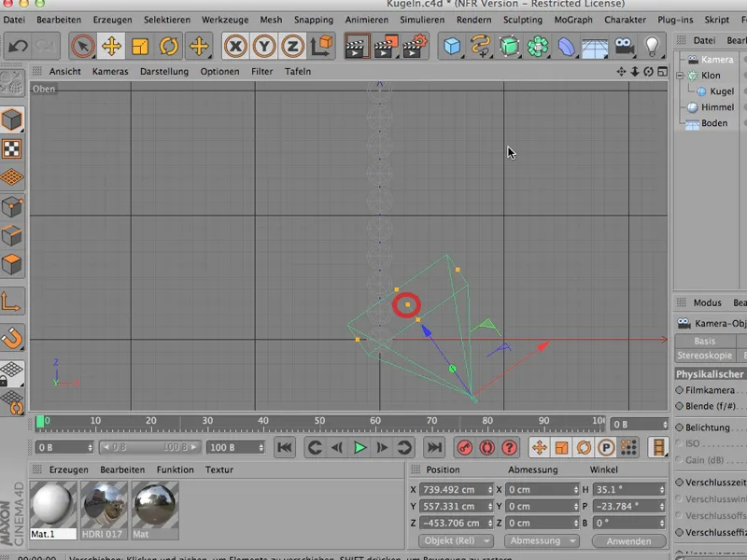Screen dimensions: 747x560
Task: Open the Basis tab in attributes
Action: (705, 341)
